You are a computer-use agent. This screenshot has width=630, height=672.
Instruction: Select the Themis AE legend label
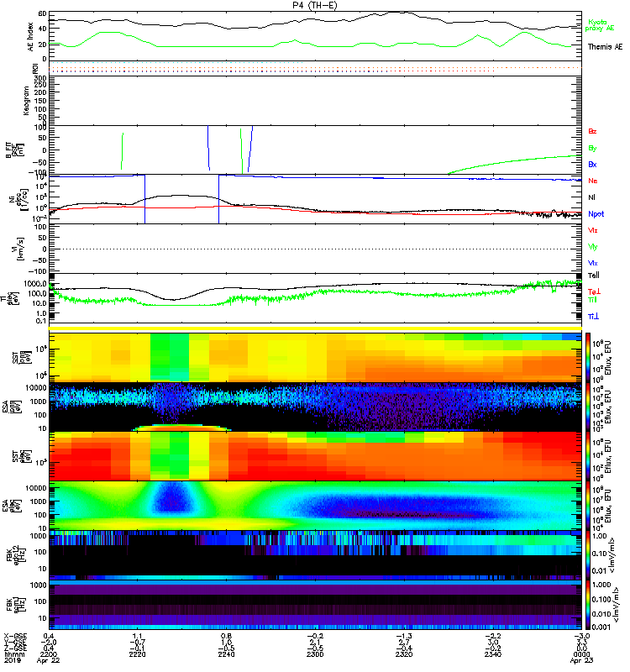tap(605, 47)
